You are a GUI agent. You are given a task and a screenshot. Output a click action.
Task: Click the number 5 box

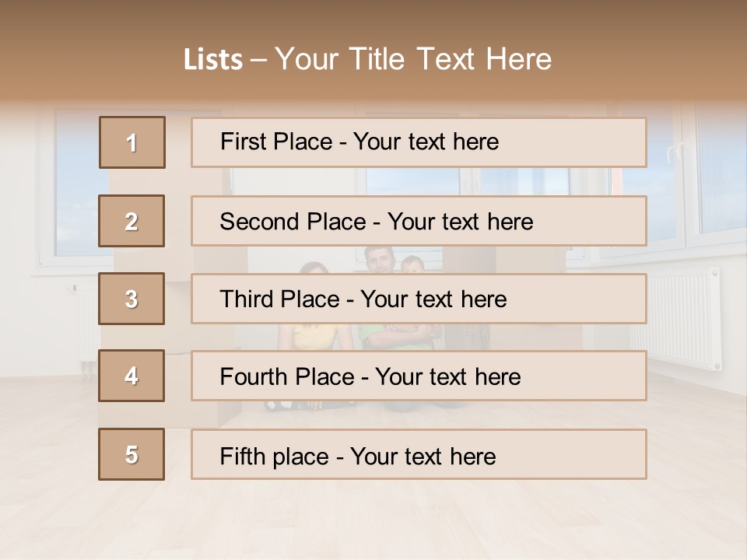coord(132,454)
